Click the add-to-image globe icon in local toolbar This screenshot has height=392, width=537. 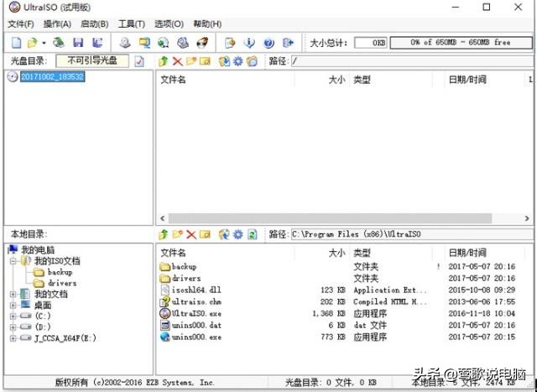click(224, 234)
